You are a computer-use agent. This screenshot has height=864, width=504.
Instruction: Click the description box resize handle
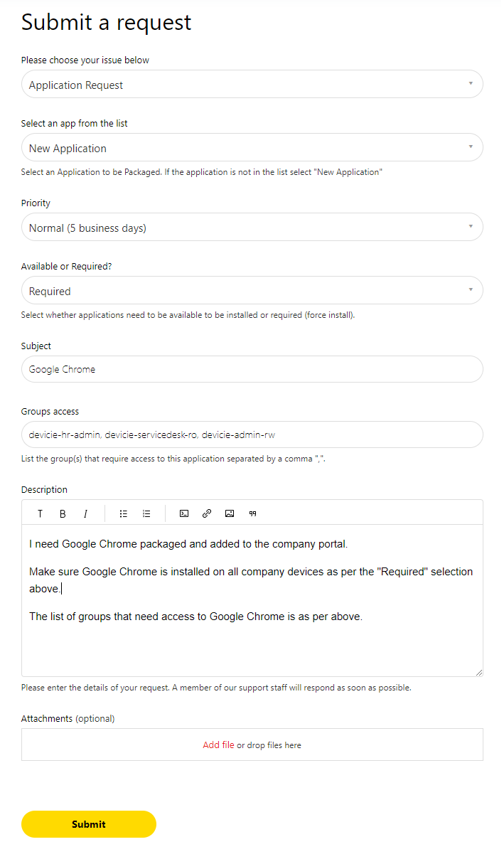coord(478,672)
